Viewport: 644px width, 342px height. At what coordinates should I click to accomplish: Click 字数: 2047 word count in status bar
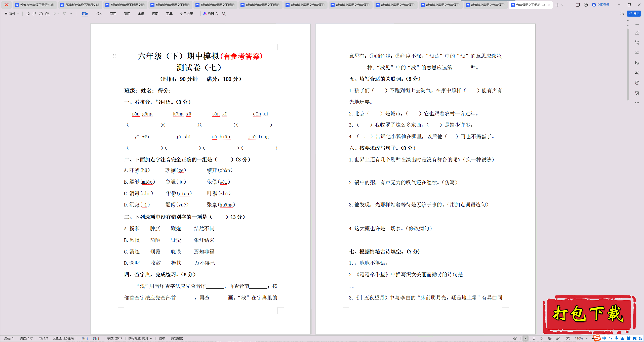tap(115, 338)
